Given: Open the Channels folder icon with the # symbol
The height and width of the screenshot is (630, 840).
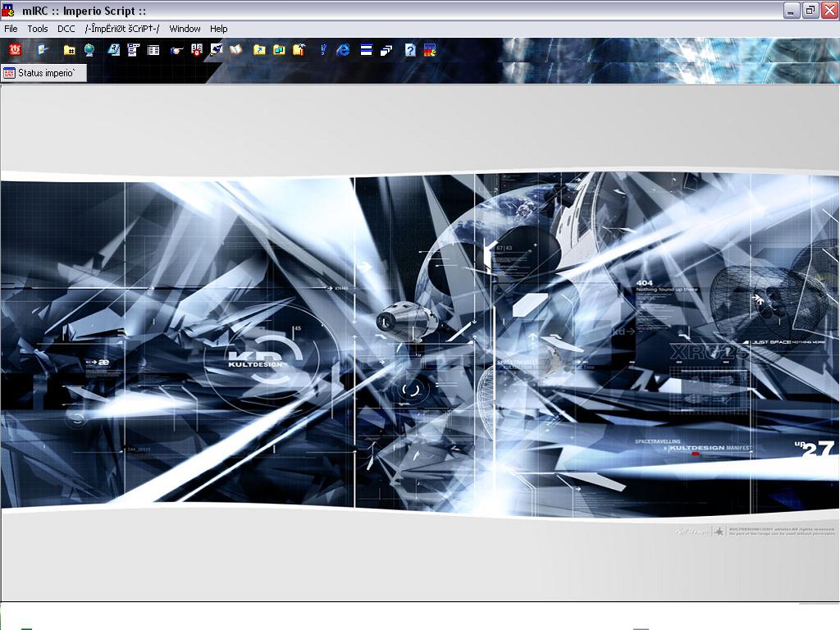Looking at the screenshot, I should 69,50.
